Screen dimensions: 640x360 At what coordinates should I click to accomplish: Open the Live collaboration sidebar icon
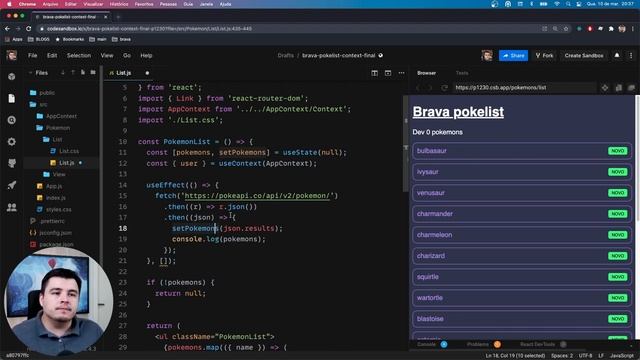[x=12, y=207]
